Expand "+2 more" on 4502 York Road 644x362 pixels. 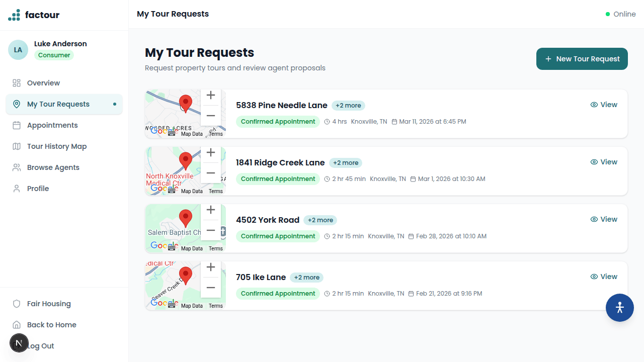point(320,220)
